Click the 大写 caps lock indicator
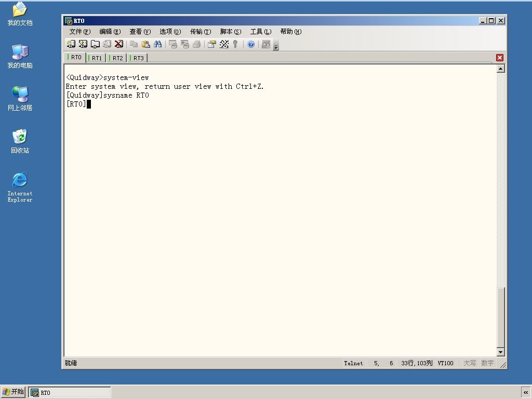This screenshot has width=532, height=399. pos(470,363)
